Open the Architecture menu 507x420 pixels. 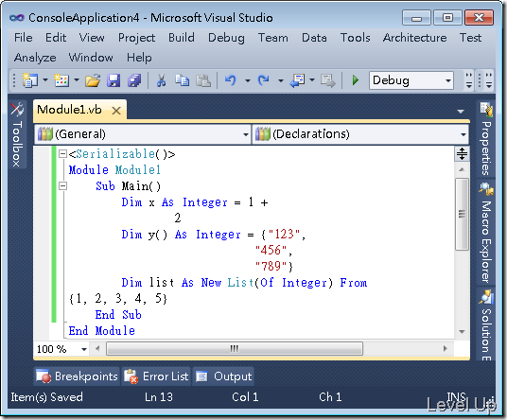tap(415, 38)
